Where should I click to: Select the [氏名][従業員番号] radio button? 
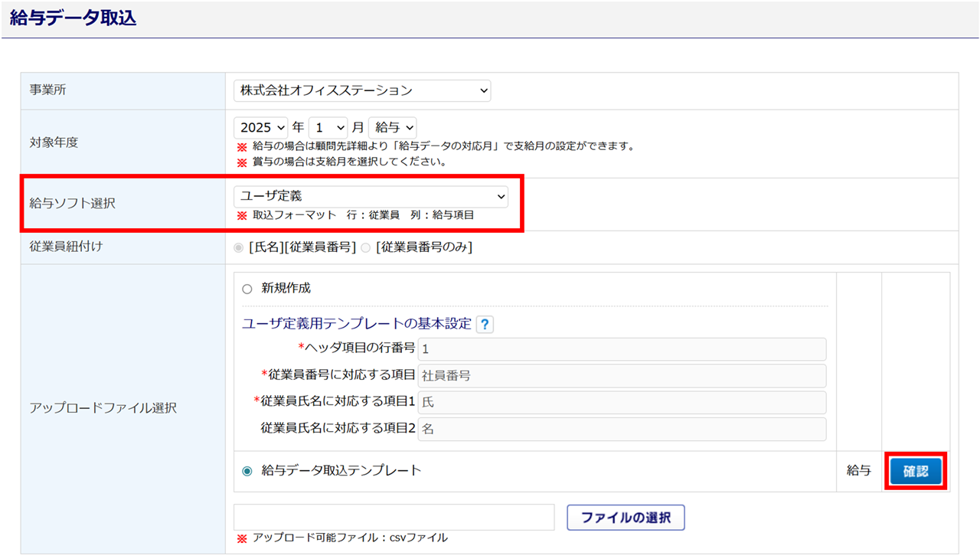239,248
